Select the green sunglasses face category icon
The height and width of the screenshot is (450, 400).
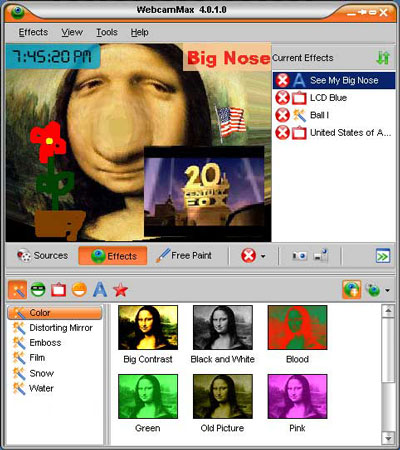(38, 290)
